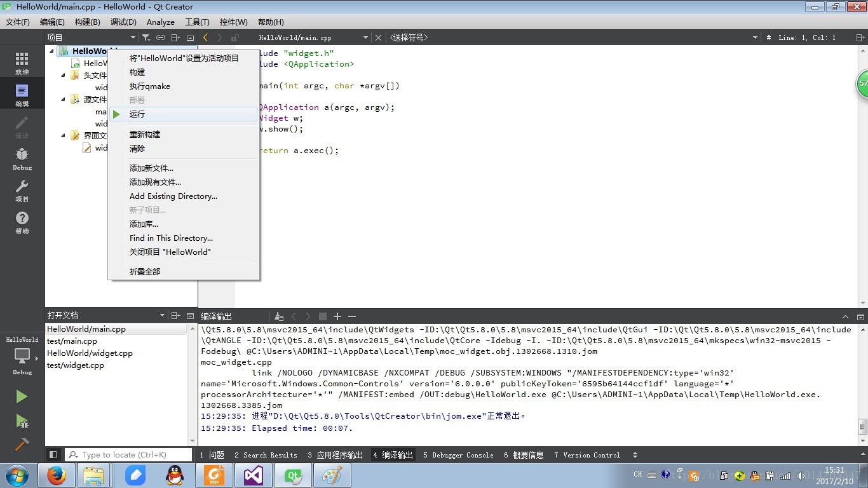Screen dimensions: 868x488
Task: Maximize the output pane
Action: point(845,316)
